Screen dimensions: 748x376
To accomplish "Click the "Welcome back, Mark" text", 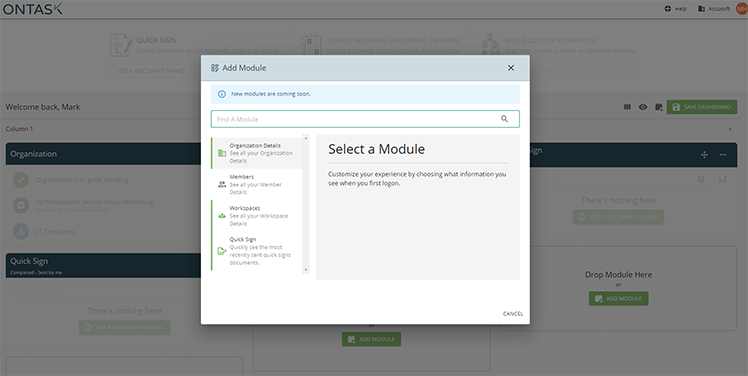I will [43, 107].
